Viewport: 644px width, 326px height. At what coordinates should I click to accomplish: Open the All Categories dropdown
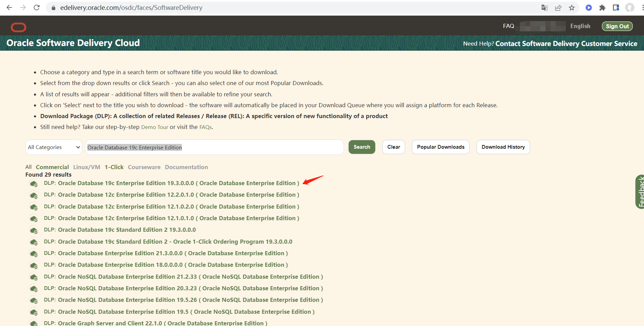(54, 147)
